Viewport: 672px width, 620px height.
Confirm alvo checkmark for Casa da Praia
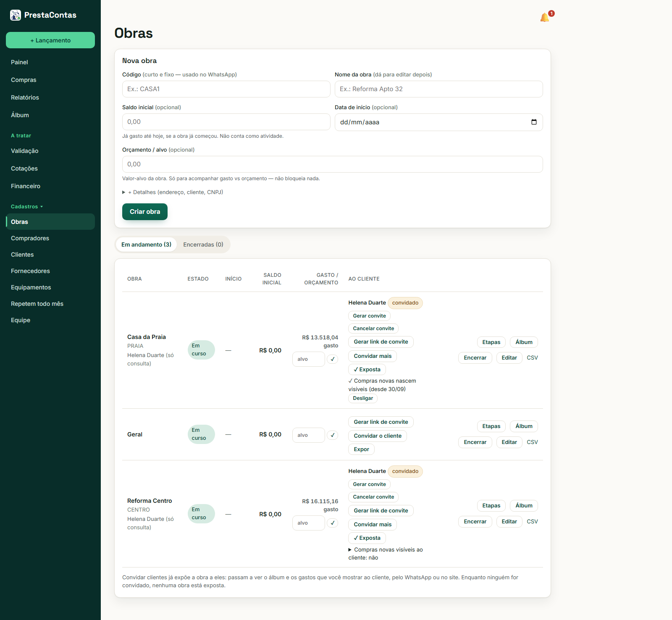(333, 359)
